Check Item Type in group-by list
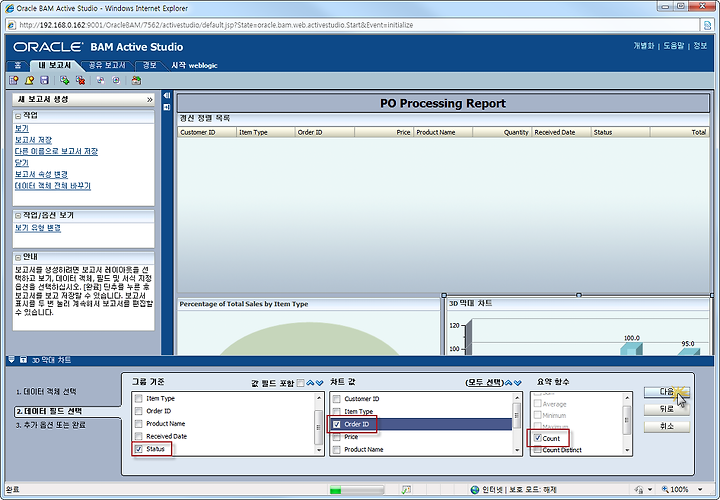This screenshot has height=500, width=720. [x=139, y=399]
